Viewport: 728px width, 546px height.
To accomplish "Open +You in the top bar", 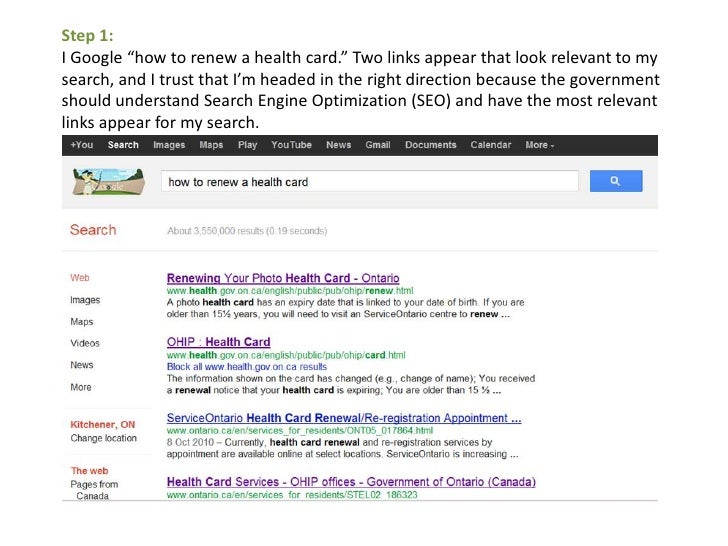I will (x=82, y=145).
